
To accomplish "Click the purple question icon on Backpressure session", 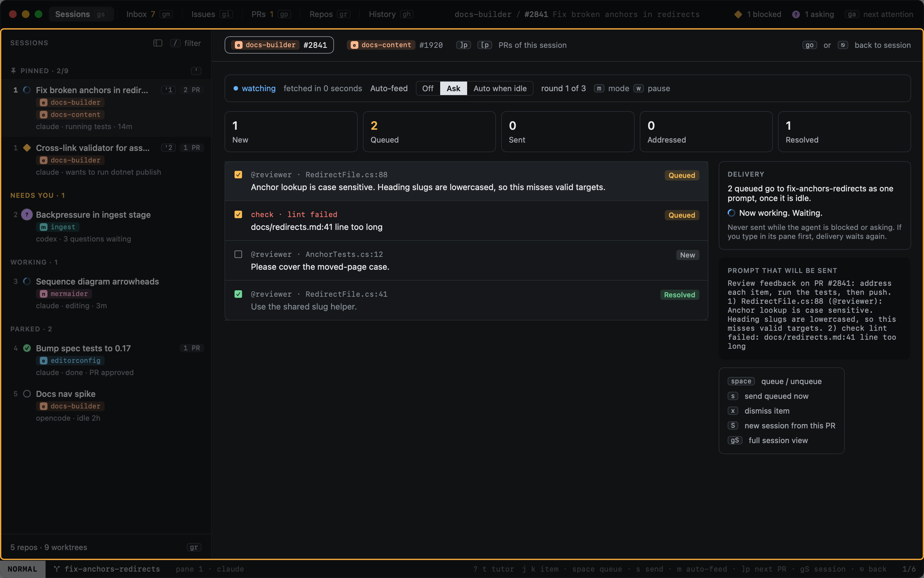I will click(x=27, y=215).
